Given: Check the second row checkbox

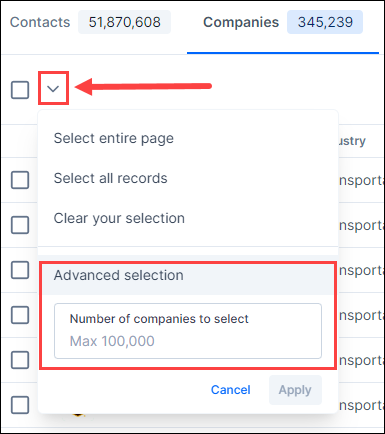Looking at the screenshot, I should pos(20,225).
